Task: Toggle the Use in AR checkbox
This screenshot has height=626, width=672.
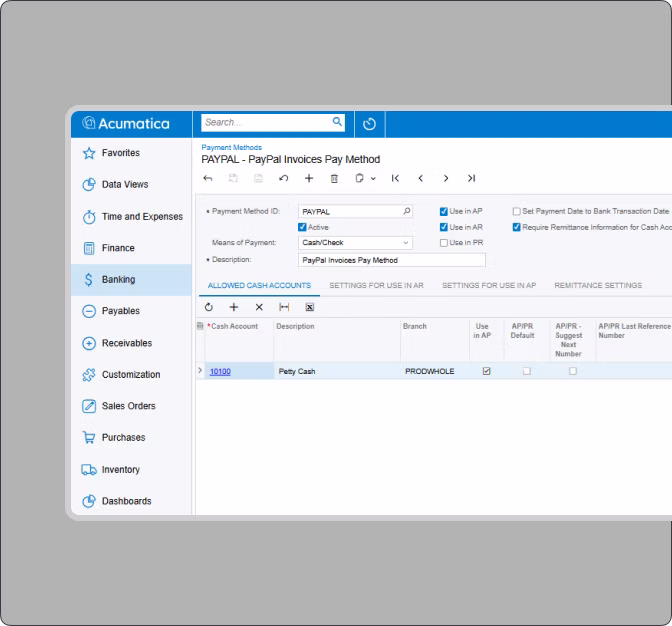Action: click(x=444, y=227)
